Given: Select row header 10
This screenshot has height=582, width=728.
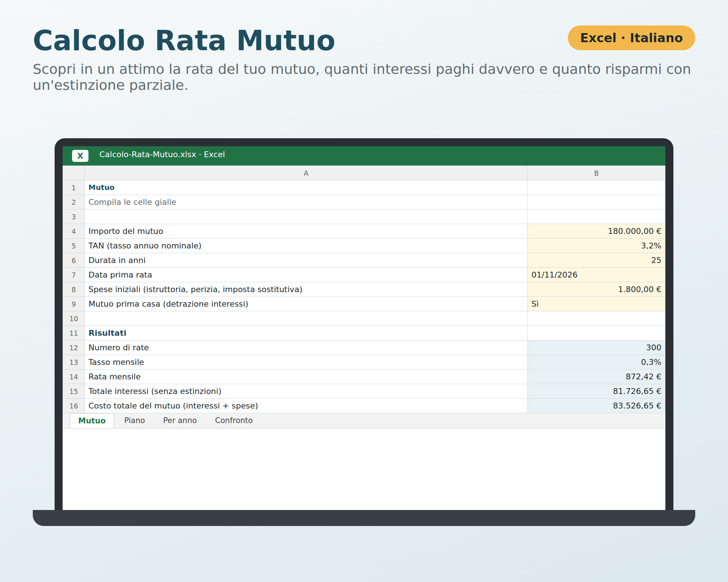Looking at the screenshot, I should (74, 319).
